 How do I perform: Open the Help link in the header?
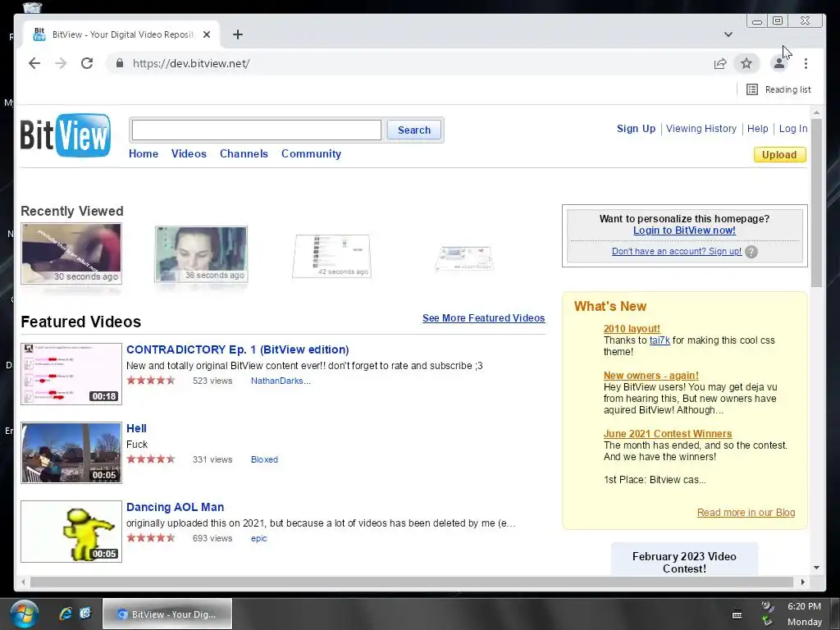point(757,129)
